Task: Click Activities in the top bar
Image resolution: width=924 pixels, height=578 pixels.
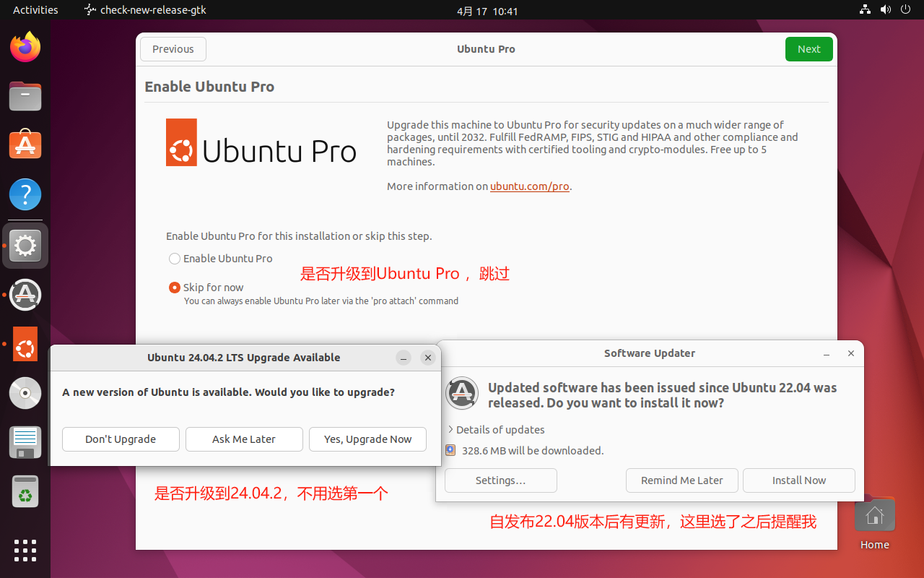Action: pos(35,9)
